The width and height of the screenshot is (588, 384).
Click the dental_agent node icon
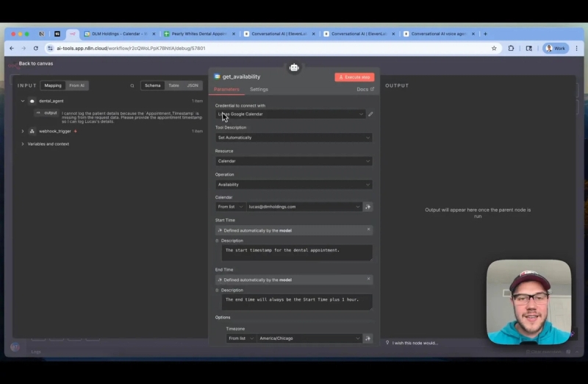pos(32,101)
